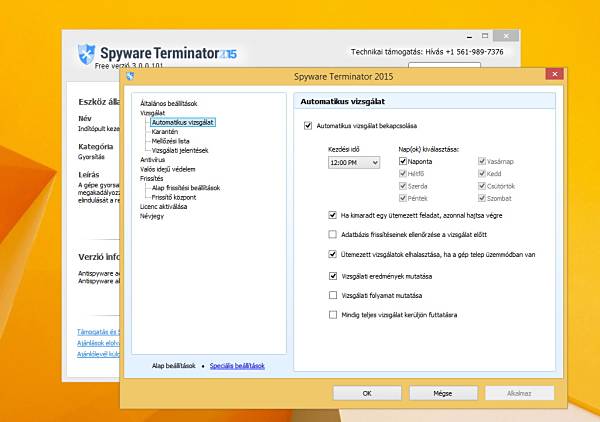Image resolution: width=600 pixels, height=422 pixels.
Task: Select the Frissítés tree node
Action: 152,178
